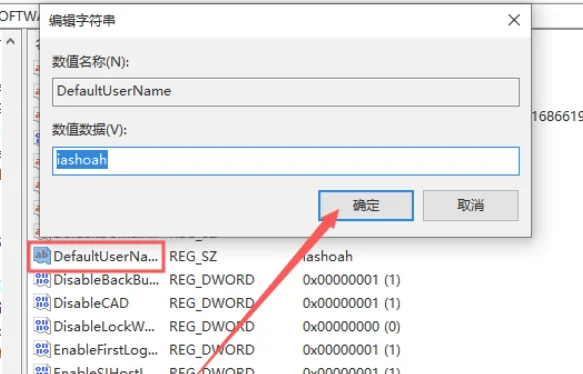Select the EnableFirstLog... DWORD icon

[42, 349]
